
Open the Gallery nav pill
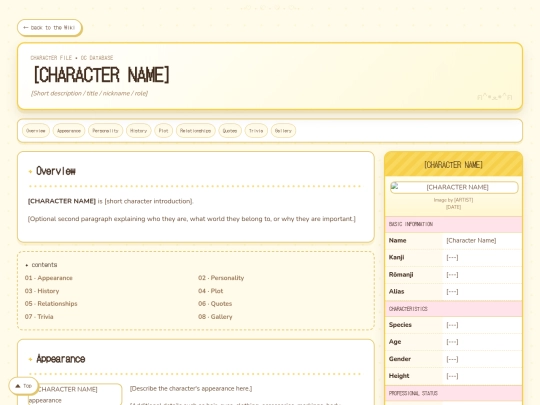point(283,131)
